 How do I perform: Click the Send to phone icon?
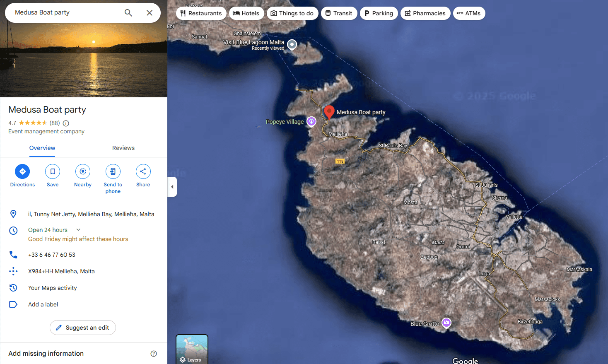[113, 171]
